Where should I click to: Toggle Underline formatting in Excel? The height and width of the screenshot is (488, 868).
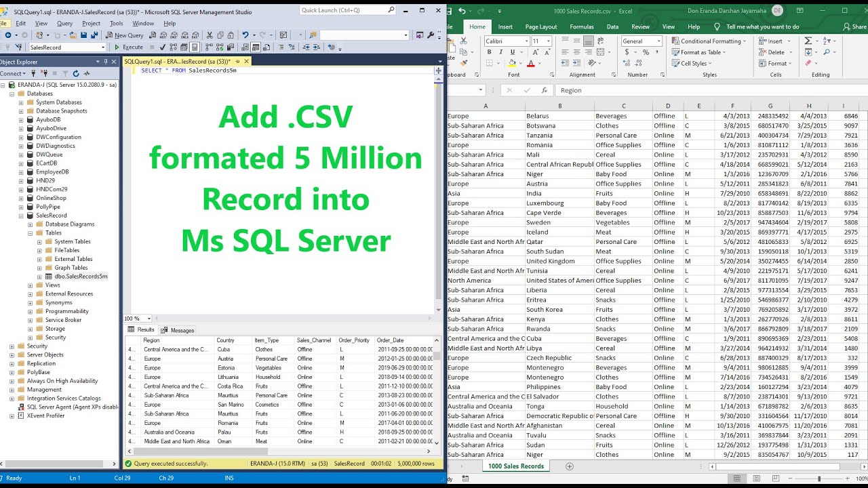tap(512, 52)
